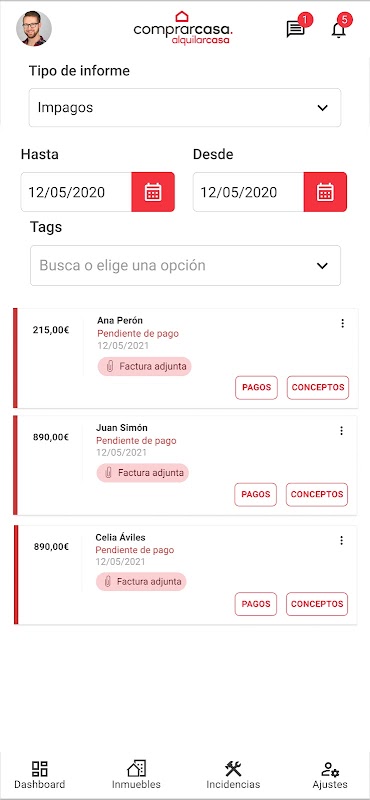Open the notifications bell icon
370x800 pixels.
coord(338,30)
